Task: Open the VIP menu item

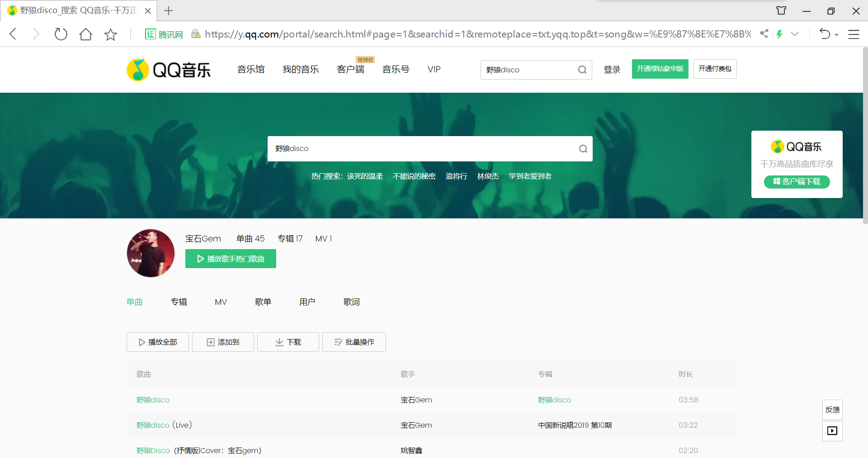Action: tap(434, 69)
